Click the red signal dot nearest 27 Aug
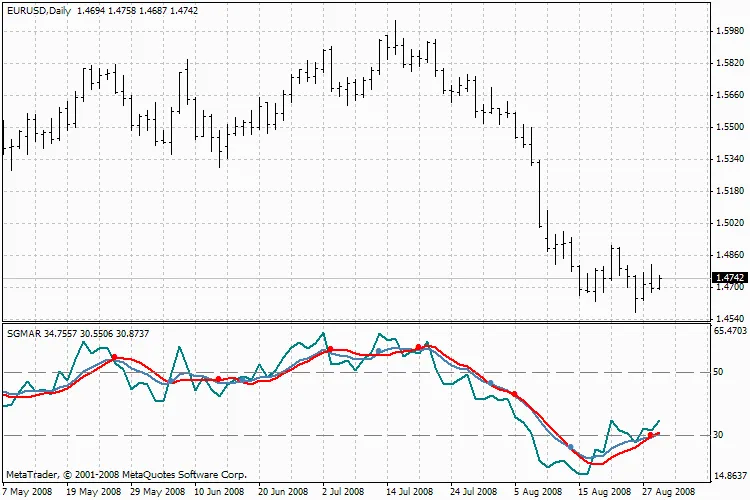The height and width of the screenshot is (500, 750). [x=651, y=435]
